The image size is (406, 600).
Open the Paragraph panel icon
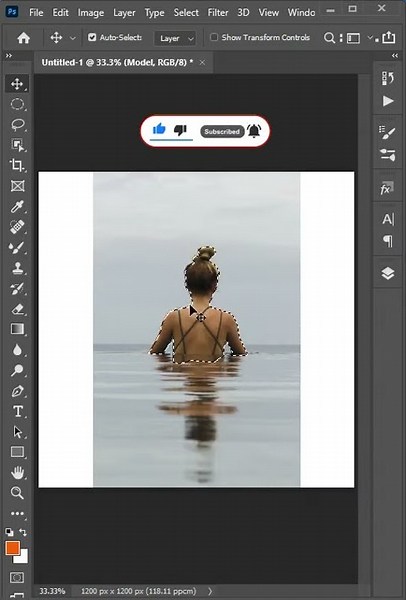pyautogui.click(x=388, y=241)
